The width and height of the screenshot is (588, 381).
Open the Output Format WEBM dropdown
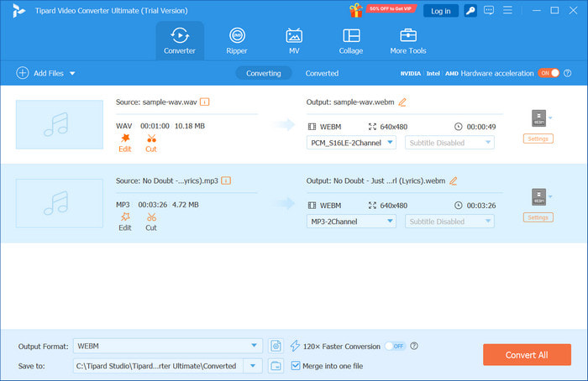tap(168, 346)
